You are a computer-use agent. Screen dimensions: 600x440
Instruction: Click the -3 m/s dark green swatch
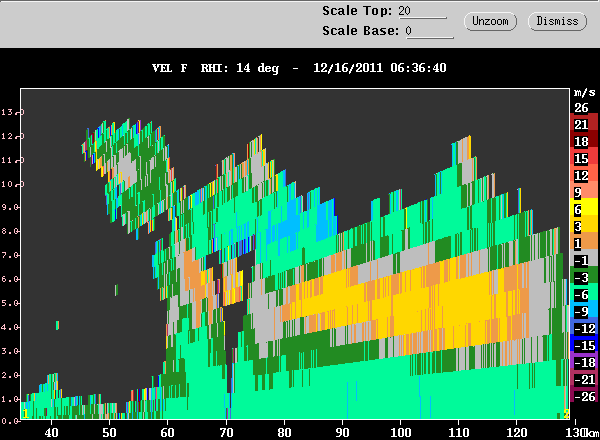click(x=584, y=277)
